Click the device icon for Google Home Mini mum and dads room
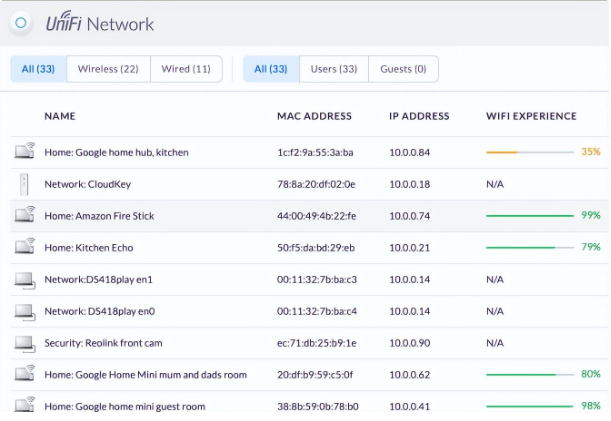The height and width of the screenshot is (421, 611). pos(25,373)
